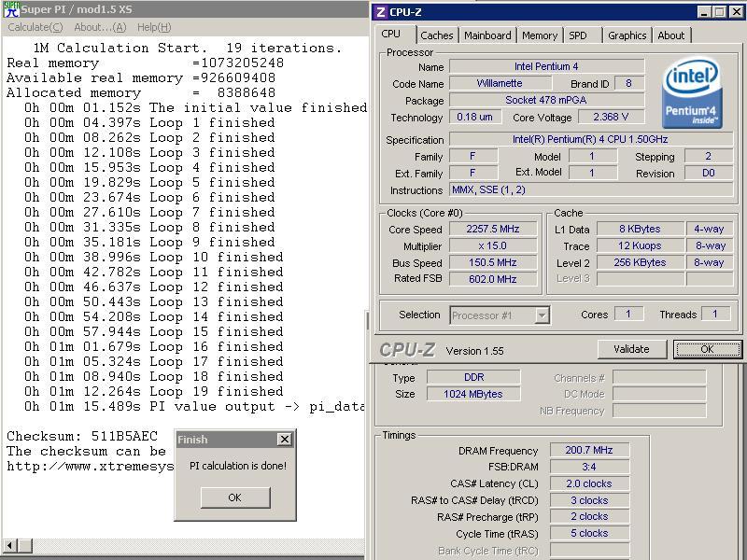Click the http://www.xtremesys URL text
This screenshot has width=747, height=560.
click(x=91, y=466)
